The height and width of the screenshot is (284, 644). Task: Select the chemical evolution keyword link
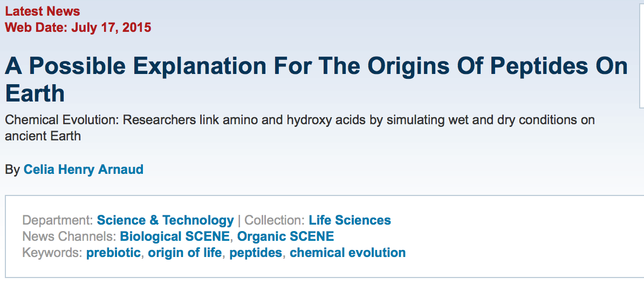coord(347,252)
